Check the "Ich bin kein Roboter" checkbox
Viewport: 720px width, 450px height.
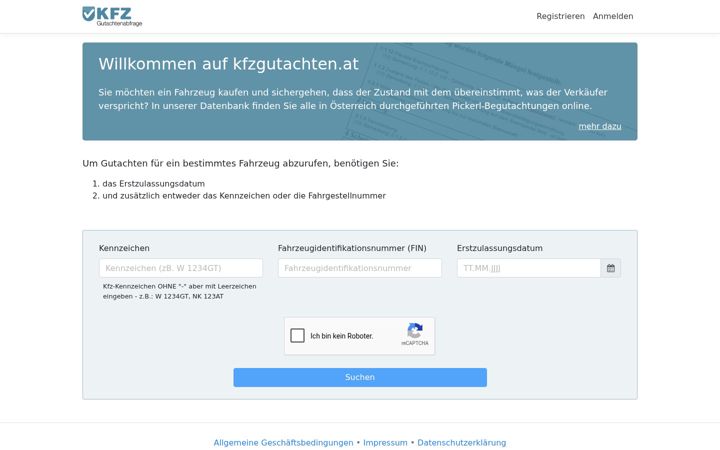298,336
